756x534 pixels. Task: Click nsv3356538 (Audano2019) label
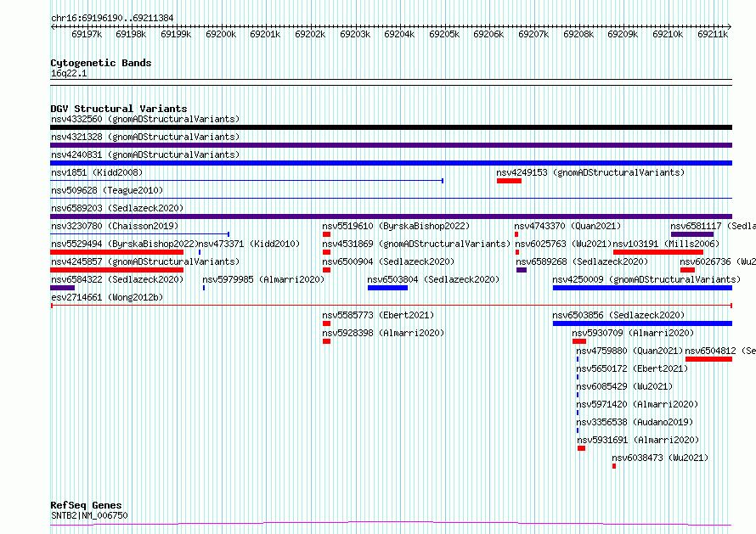pyautogui.click(x=635, y=422)
